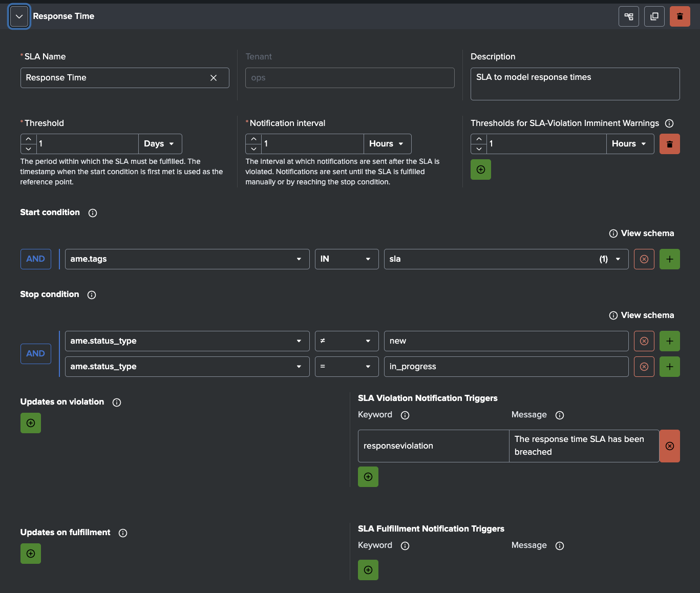The width and height of the screenshot is (700, 593).
Task: Remove the in_progress stop condition row
Action: [x=644, y=367]
